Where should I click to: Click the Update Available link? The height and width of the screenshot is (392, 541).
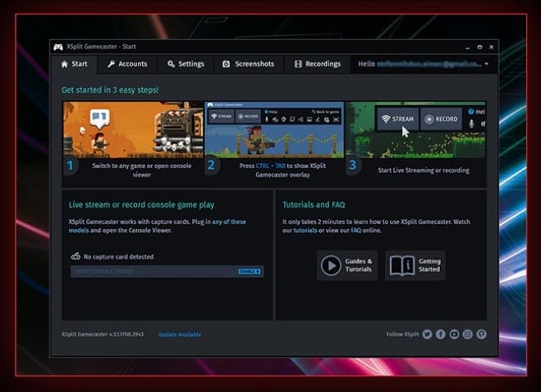click(x=180, y=335)
